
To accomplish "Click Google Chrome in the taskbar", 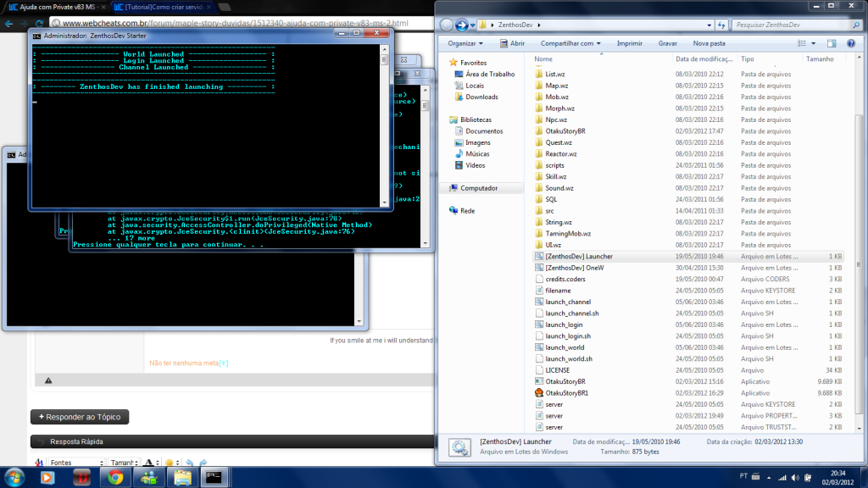I will [x=114, y=478].
